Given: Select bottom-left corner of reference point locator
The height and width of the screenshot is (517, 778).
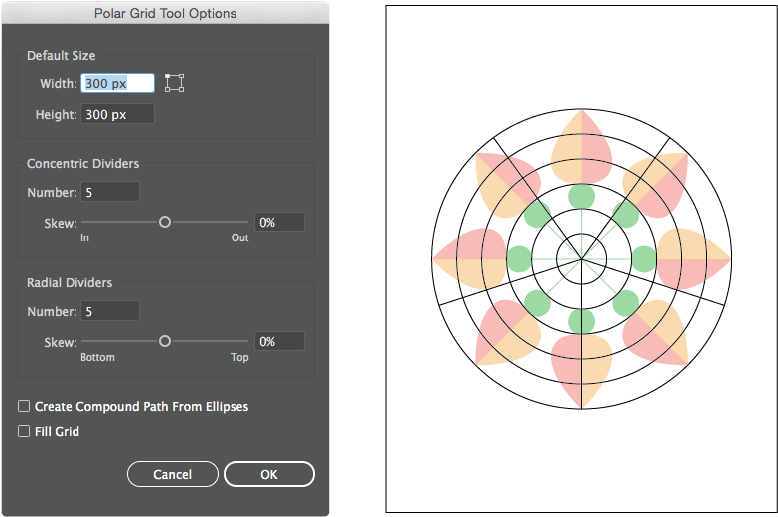Looking at the screenshot, I should pos(167,91).
